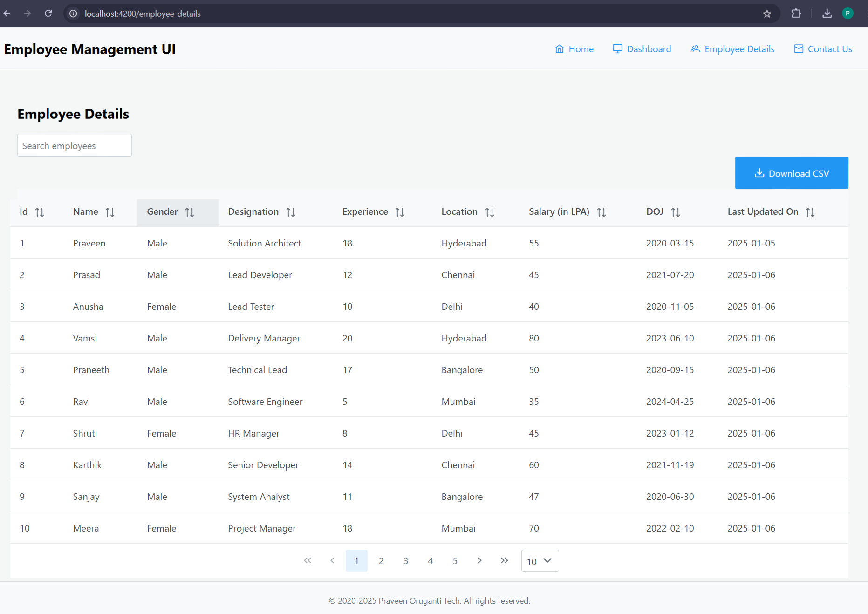
Task: Sort the Location column via its icon
Action: 490,212
